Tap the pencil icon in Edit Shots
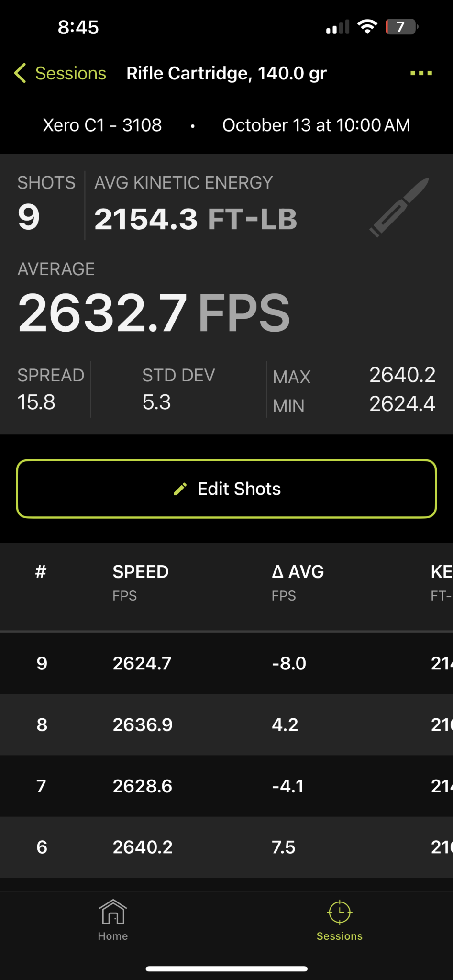 click(x=180, y=489)
